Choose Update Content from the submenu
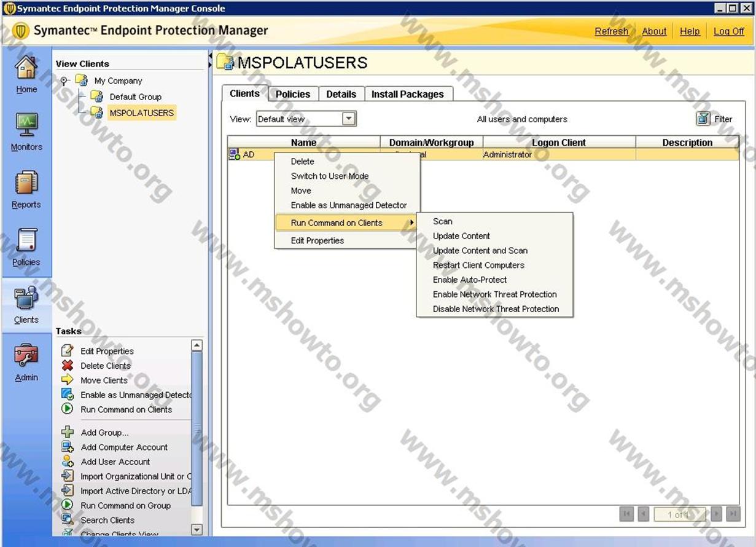Screen dimensions: 756x547 [x=494, y=236]
